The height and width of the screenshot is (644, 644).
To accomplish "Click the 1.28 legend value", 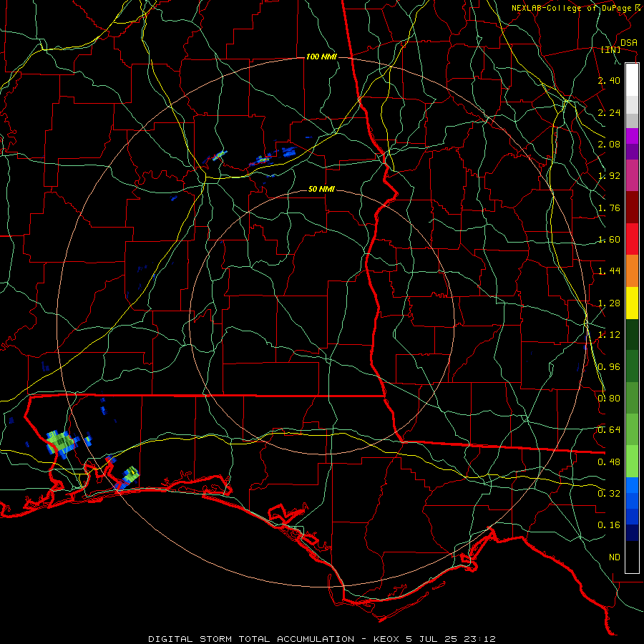I will (609, 303).
